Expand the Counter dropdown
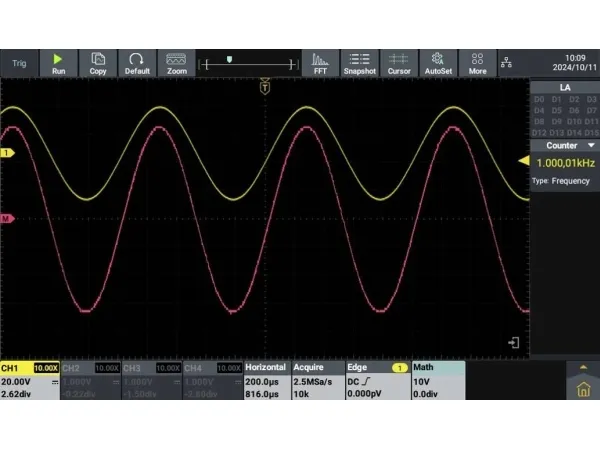Image resolution: width=600 pixels, height=450 pixels. point(565,145)
